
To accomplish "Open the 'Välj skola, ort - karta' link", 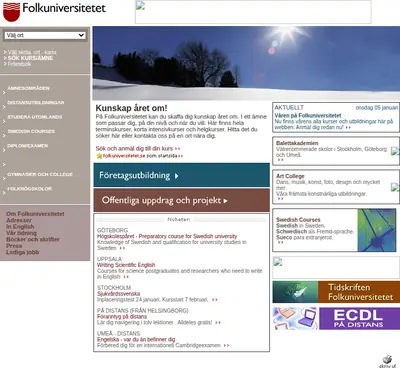I will [x=32, y=52].
